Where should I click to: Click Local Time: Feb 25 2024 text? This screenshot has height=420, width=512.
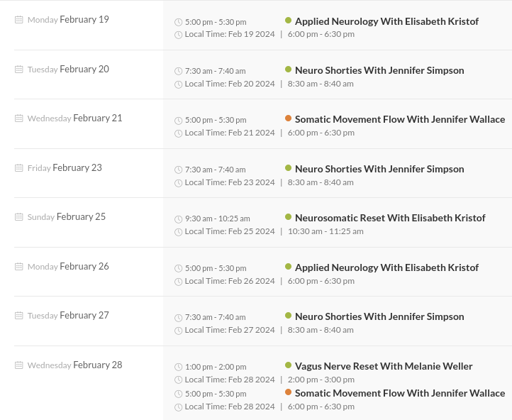pos(230,231)
